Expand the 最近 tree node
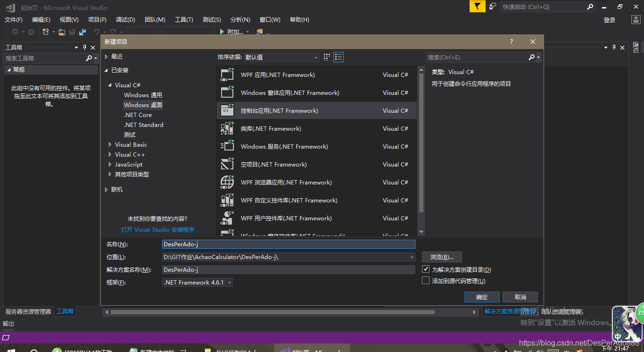 (x=106, y=57)
